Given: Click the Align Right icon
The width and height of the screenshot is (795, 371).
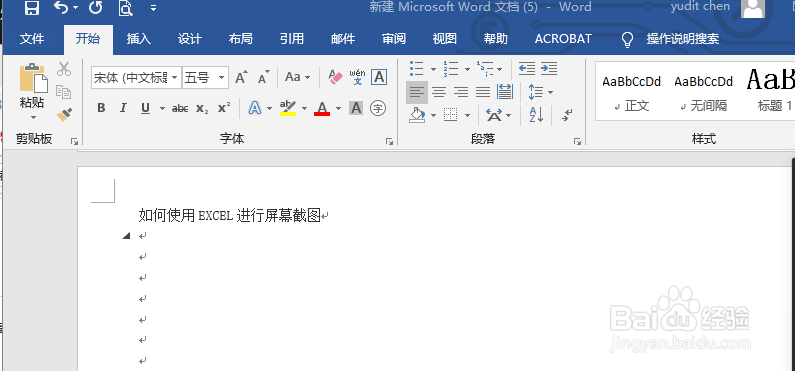Looking at the screenshot, I should click(461, 92).
